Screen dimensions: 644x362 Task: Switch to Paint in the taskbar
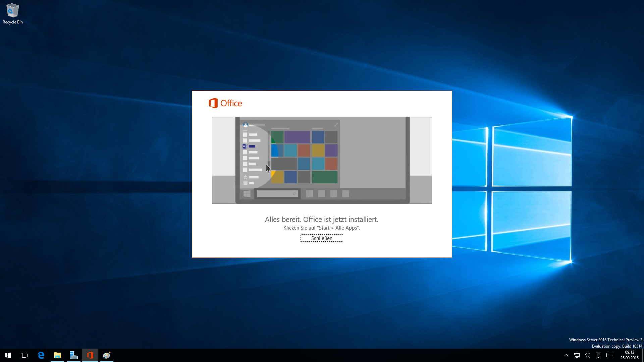107,355
